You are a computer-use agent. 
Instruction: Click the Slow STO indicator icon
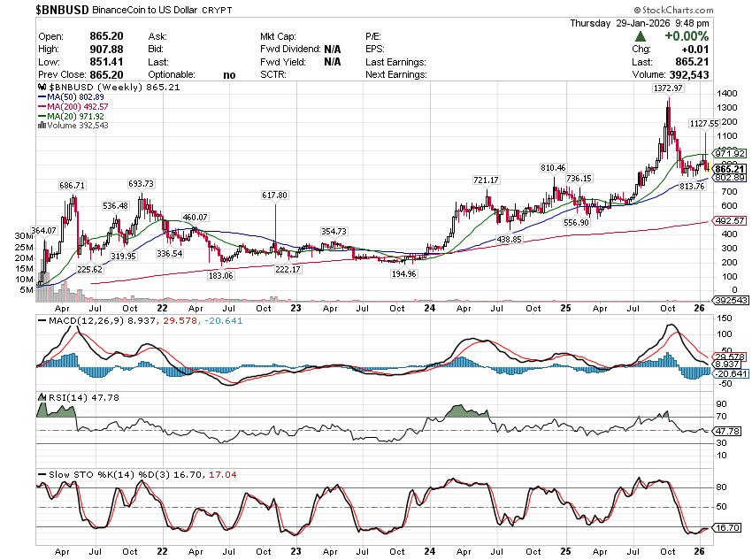(42, 477)
